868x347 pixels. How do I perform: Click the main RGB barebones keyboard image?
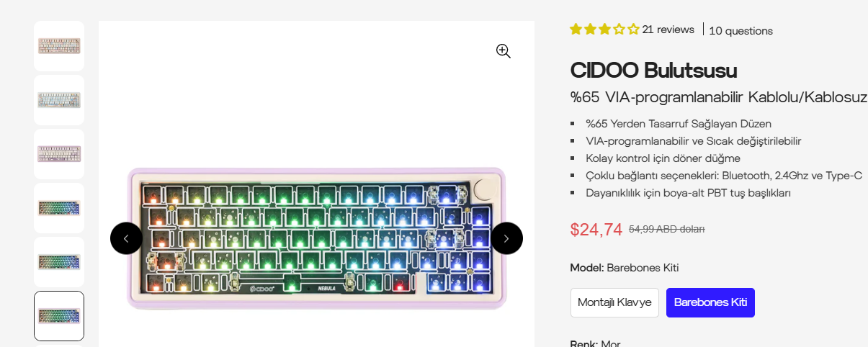(x=317, y=238)
